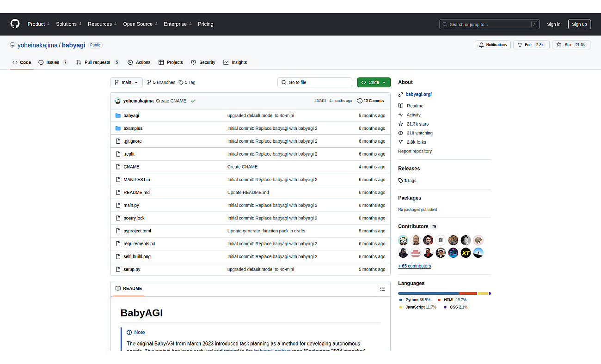Click the link icon beside babyagi.org

click(x=401, y=94)
